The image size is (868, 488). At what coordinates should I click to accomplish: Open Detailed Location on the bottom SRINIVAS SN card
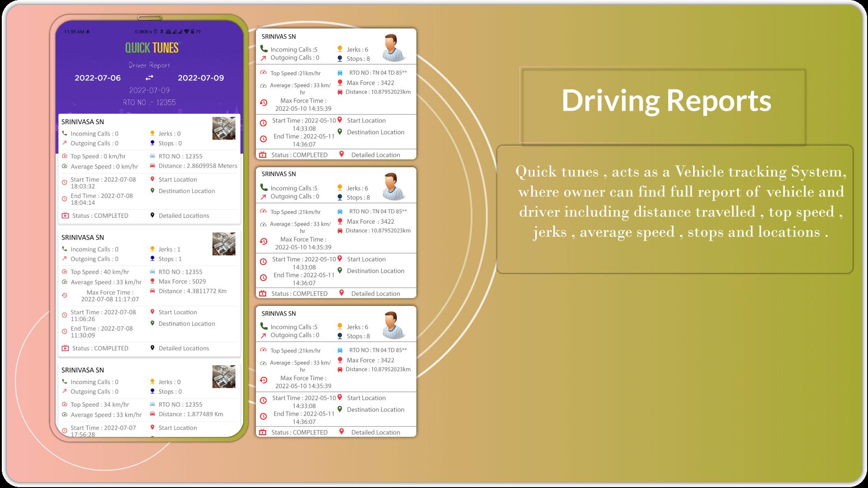tap(376, 432)
